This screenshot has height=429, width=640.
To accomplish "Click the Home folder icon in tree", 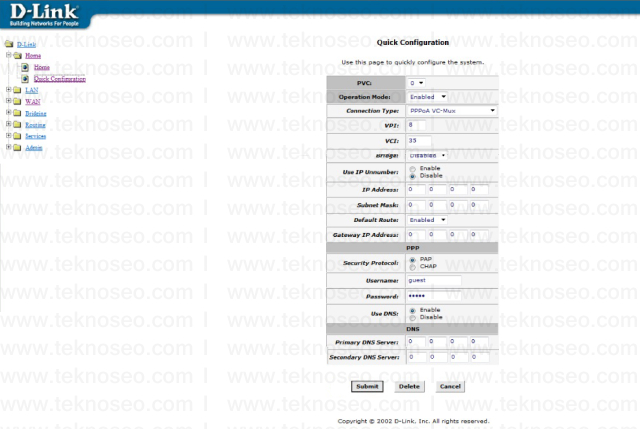I will click(x=18, y=55).
